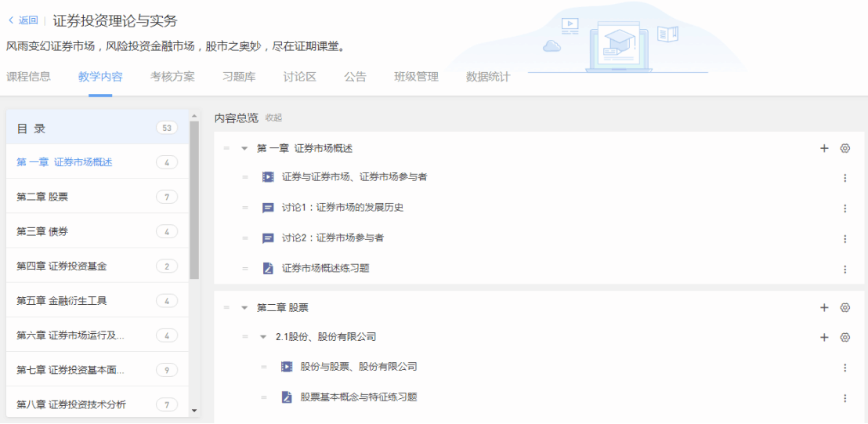The width and height of the screenshot is (868, 424).
Task: Open more options for 证券市场概述练习题
Action: click(x=844, y=269)
